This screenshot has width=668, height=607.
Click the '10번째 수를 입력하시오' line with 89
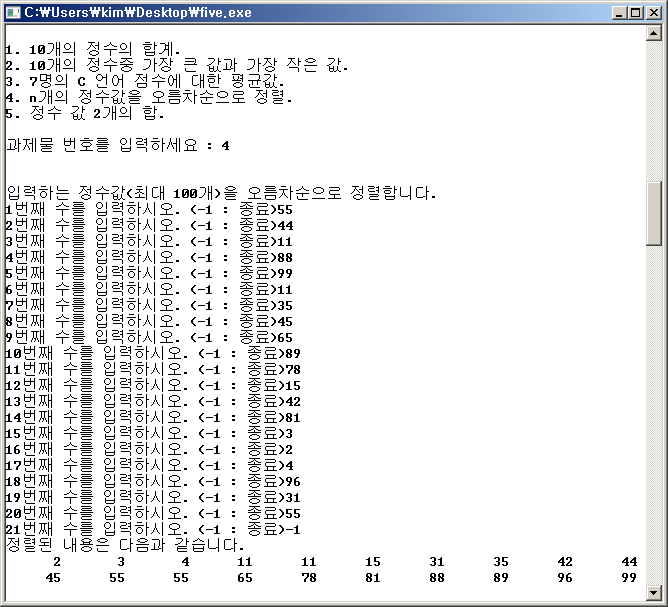tap(153, 354)
